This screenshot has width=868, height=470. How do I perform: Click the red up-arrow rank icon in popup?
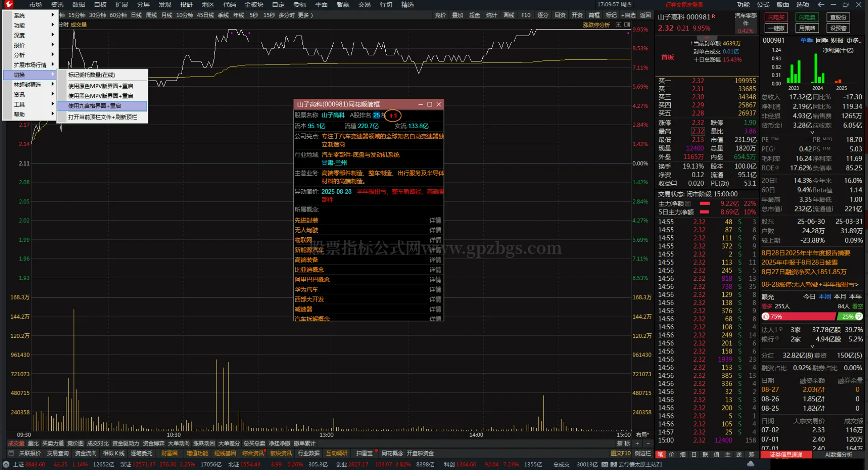coord(392,116)
